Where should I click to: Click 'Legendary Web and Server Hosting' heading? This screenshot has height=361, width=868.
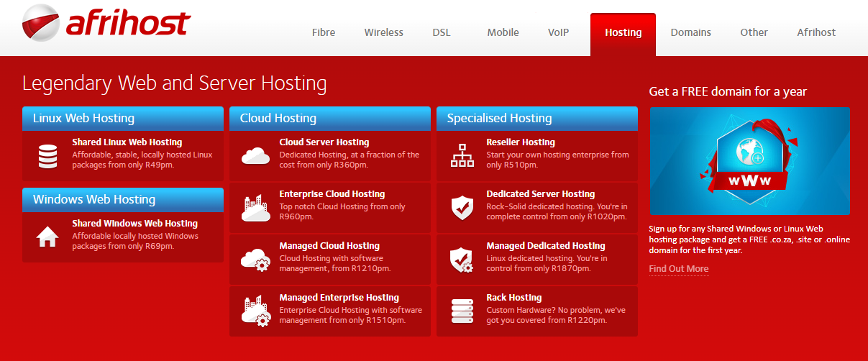coord(175,83)
